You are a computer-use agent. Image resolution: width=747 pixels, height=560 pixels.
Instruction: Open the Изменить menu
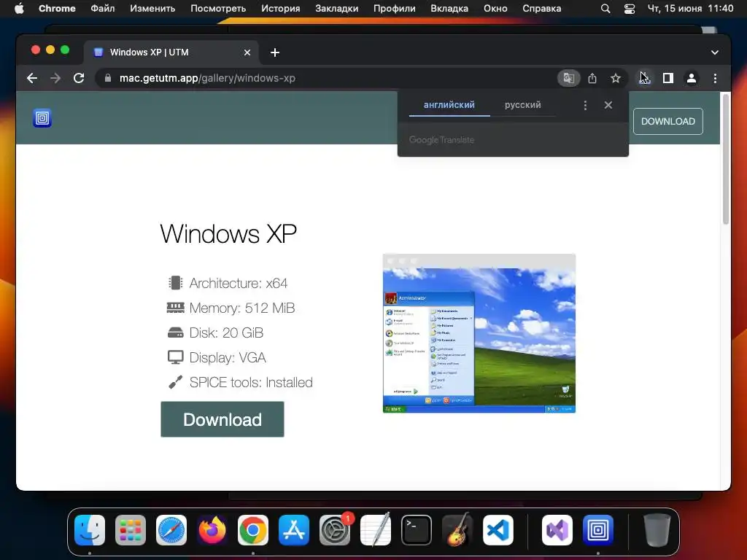[x=152, y=8]
